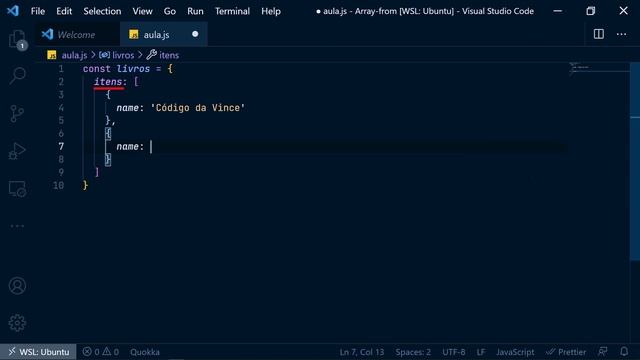Click the feedback icon in status bar
Screen dimensions: 640x360
point(602,351)
